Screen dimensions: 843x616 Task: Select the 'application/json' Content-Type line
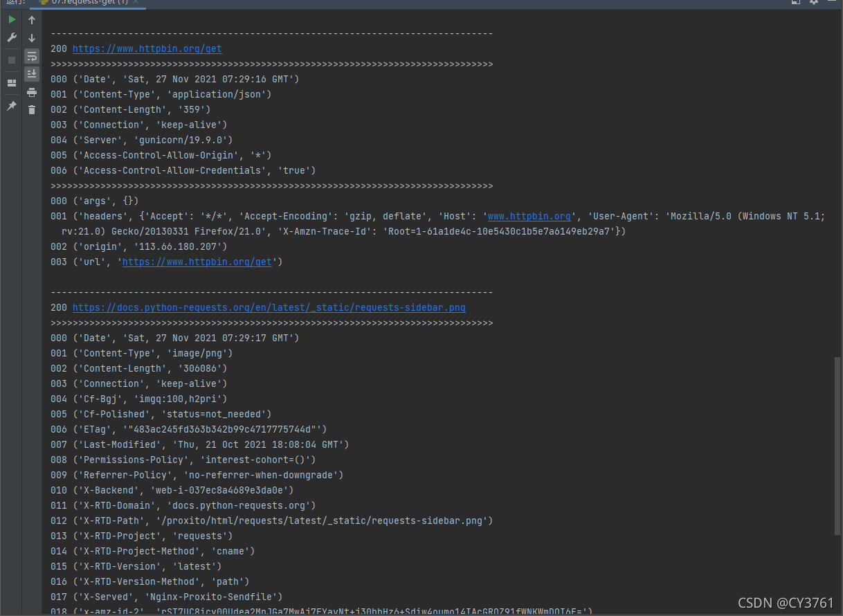click(161, 95)
